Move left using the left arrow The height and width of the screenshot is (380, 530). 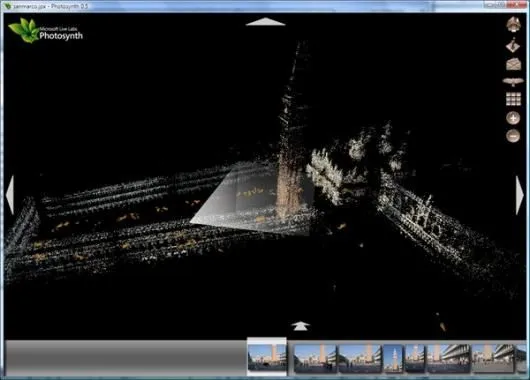pyautogui.click(x=10, y=195)
